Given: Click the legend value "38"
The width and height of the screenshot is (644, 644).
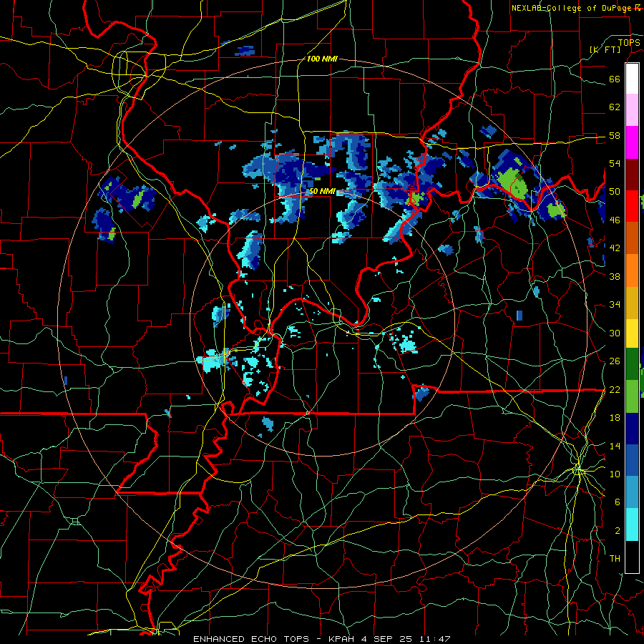Looking at the screenshot, I should tap(615, 276).
